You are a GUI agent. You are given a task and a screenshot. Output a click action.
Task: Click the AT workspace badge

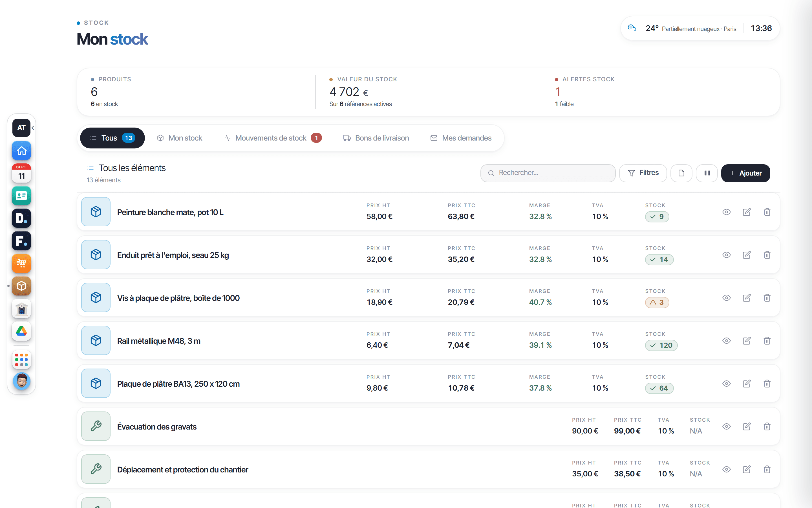pos(21,128)
